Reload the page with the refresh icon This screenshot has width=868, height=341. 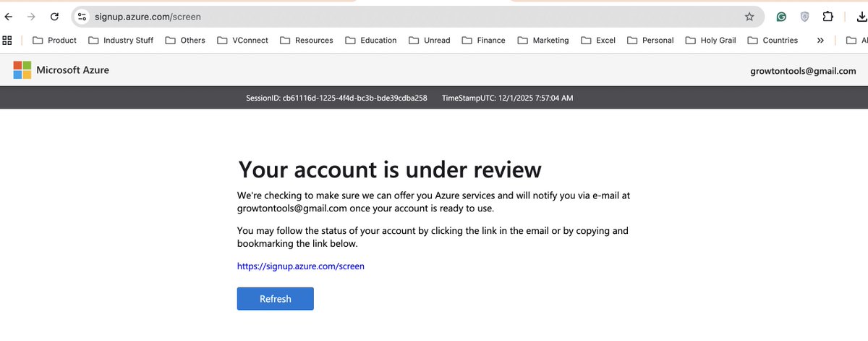[54, 16]
